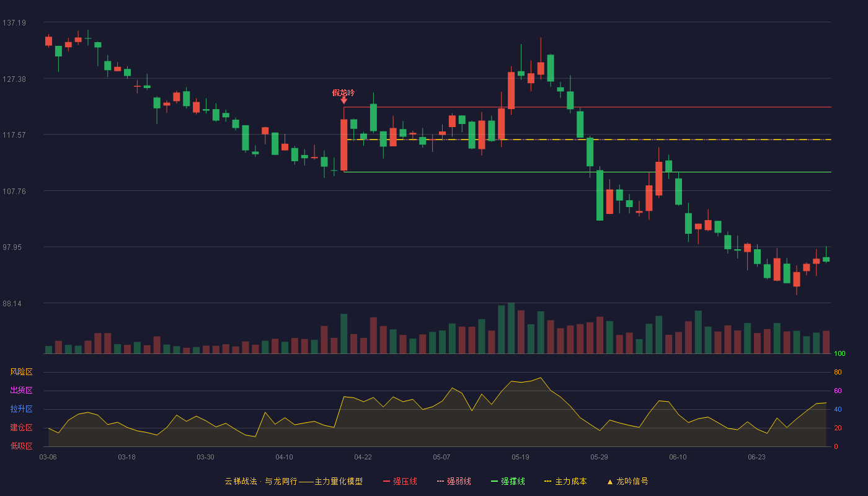Click the 假龙吟 signal label
The width and height of the screenshot is (868, 496).
pyautogui.click(x=343, y=93)
